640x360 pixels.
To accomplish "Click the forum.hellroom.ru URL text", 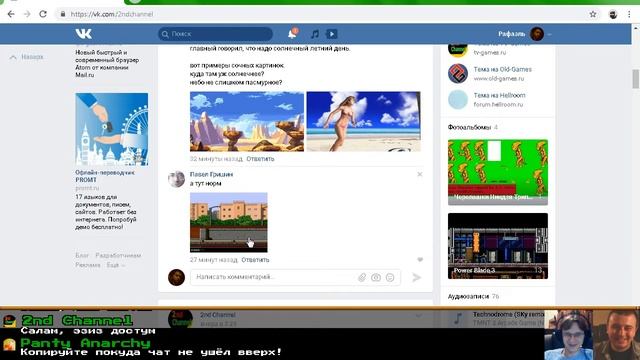I will click(x=498, y=104).
